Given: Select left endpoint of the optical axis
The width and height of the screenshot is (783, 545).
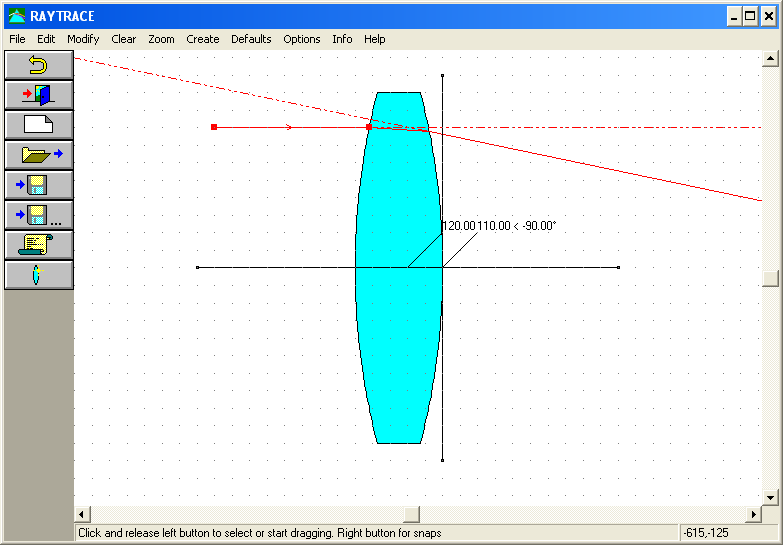Looking at the screenshot, I should point(198,268).
